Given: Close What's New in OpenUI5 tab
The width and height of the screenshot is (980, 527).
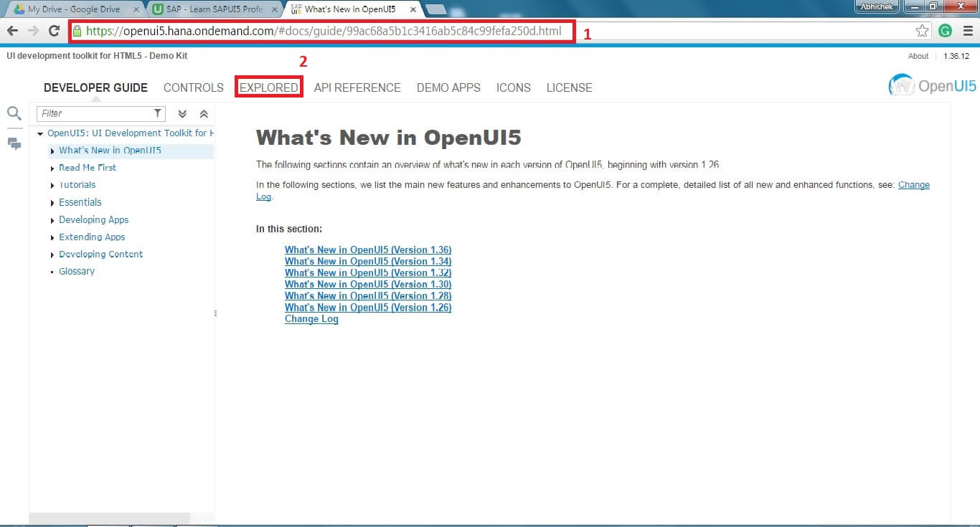Looking at the screenshot, I should [x=412, y=10].
